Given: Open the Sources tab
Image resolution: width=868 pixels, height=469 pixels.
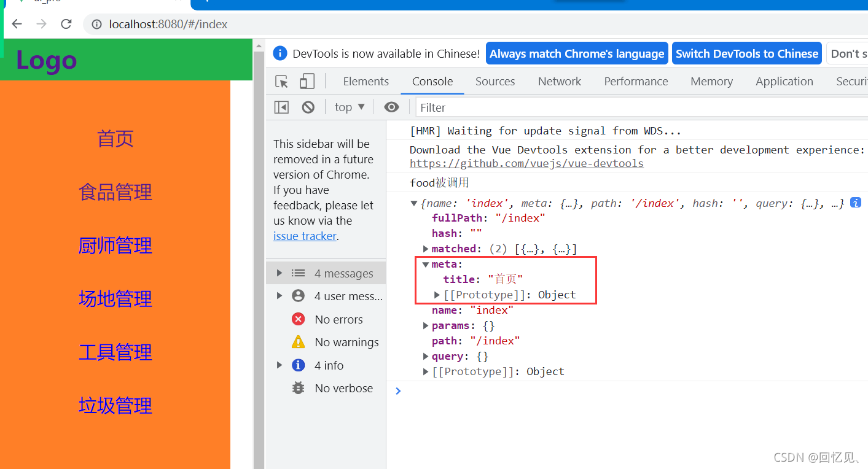Looking at the screenshot, I should coord(495,82).
